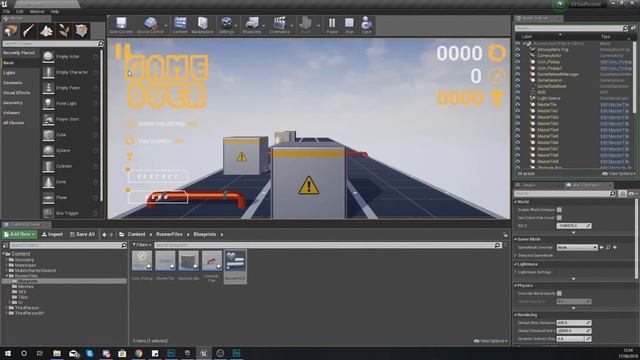This screenshot has height=360, width=640.
Task: Expand the ThirdPerson folder
Action: (x=6, y=308)
